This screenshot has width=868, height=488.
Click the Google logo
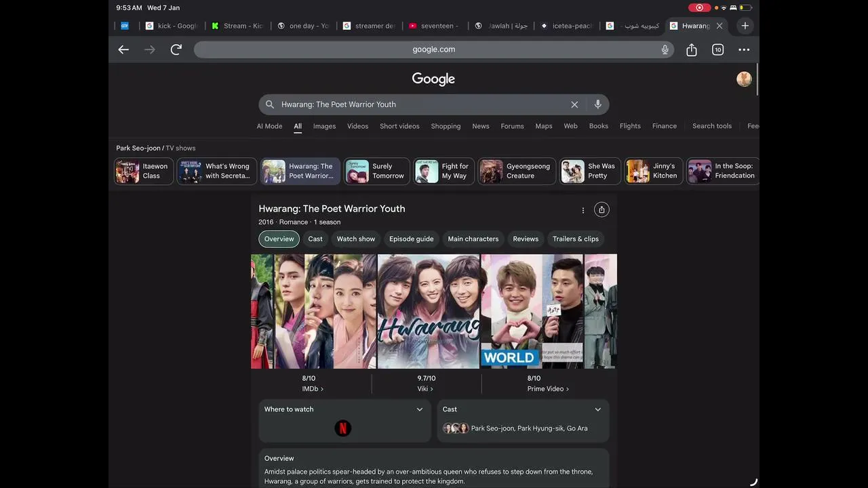tap(433, 79)
